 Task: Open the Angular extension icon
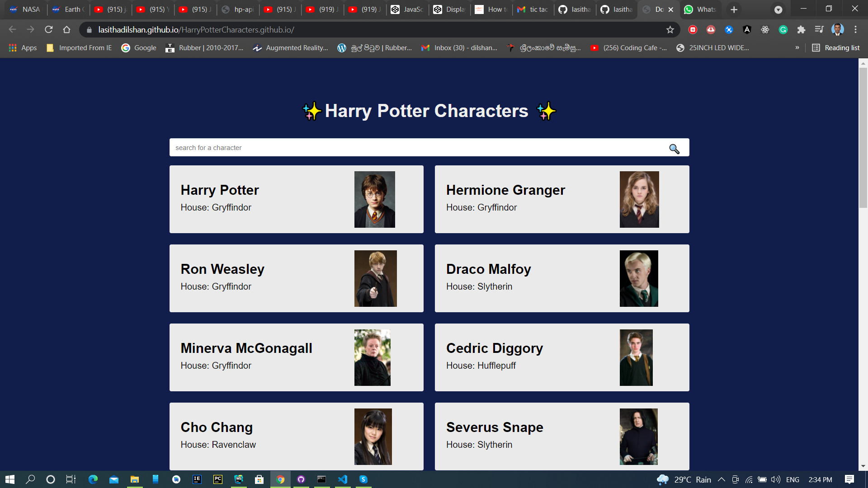click(747, 29)
